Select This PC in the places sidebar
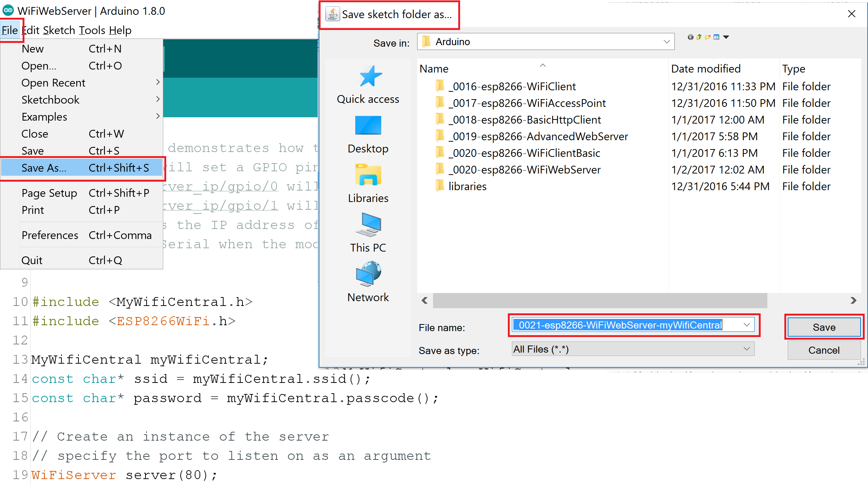This screenshot has height=485, width=868. 368,233
